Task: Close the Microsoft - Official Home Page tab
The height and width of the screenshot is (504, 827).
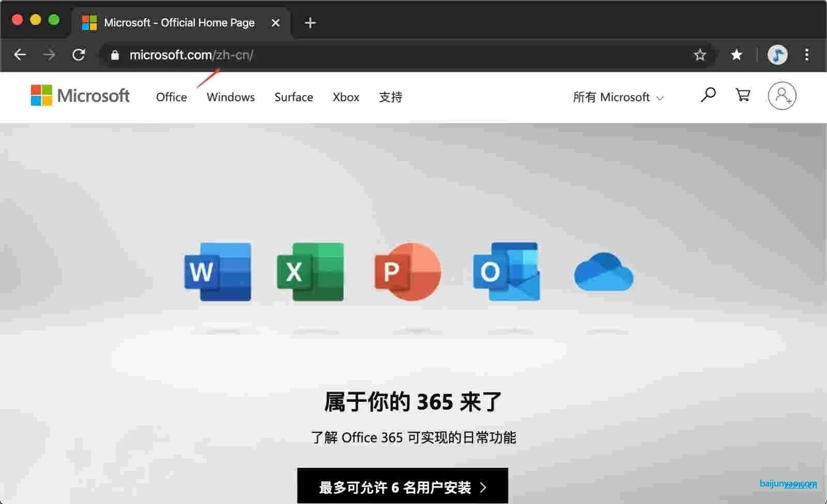Action: tap(275, 23)
